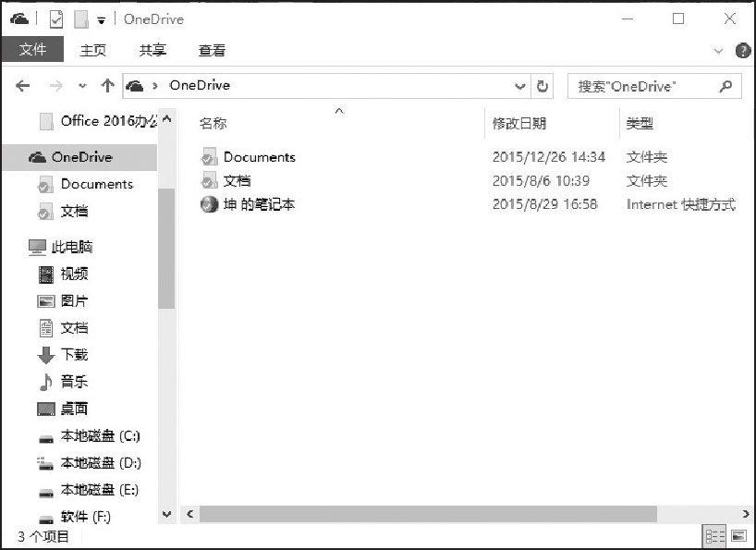This screenshot has width=756, height=550.
Task: Click the Internet 快捷方式 type cell
Action: pos(681,204)
